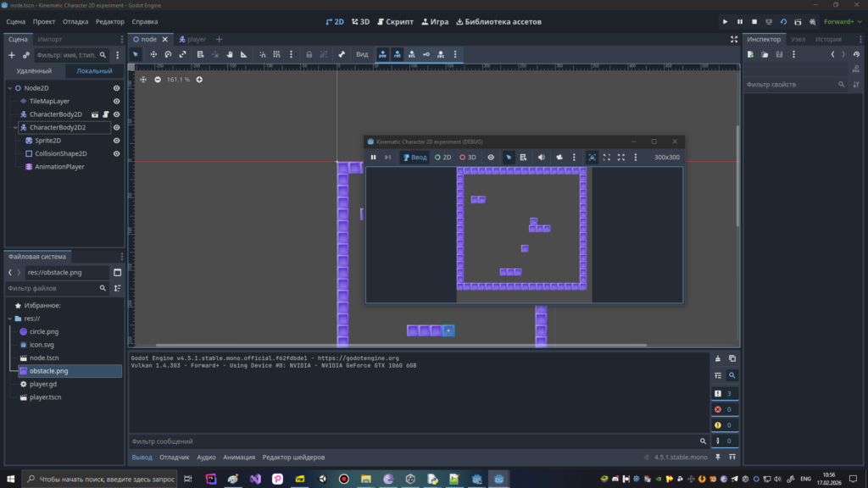The image size is (868, 488).
Task: Open script attached to CharacterBody2D
Action: (x=106, y=114)
